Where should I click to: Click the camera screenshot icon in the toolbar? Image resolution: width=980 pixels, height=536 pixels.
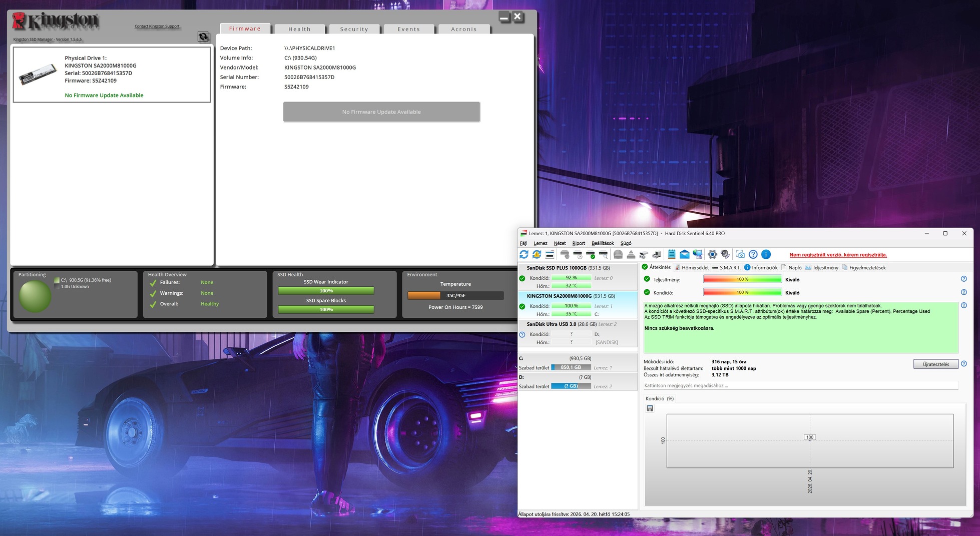(x=740, y=255)
